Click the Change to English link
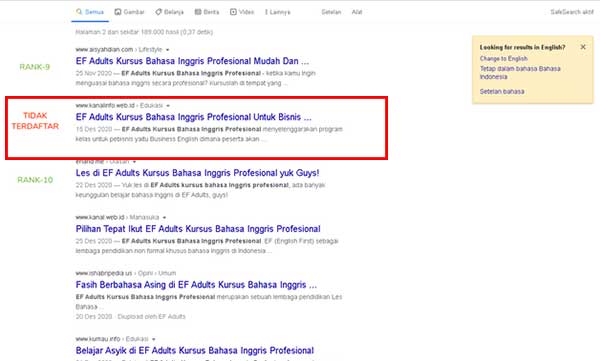Screen dimensions: 600x361 coord(504,59)
